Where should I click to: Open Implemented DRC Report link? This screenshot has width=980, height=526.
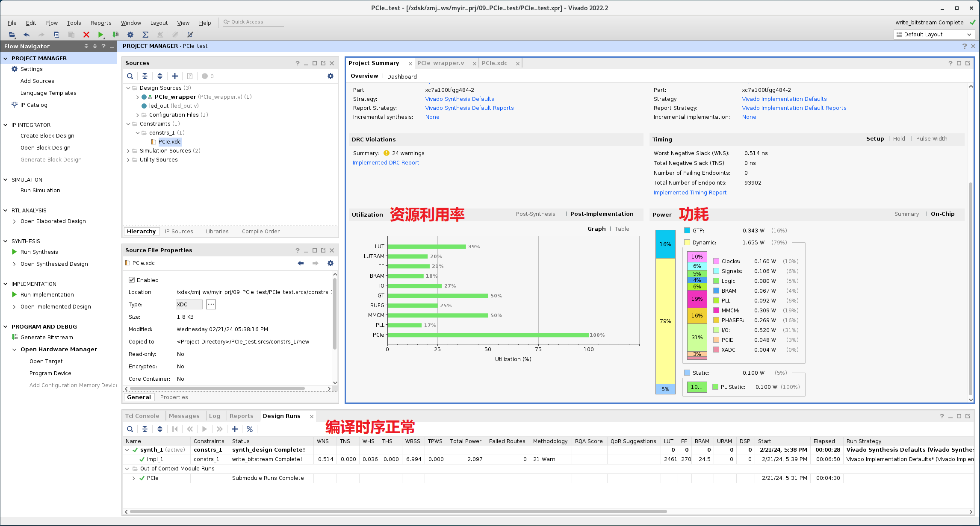386,162
